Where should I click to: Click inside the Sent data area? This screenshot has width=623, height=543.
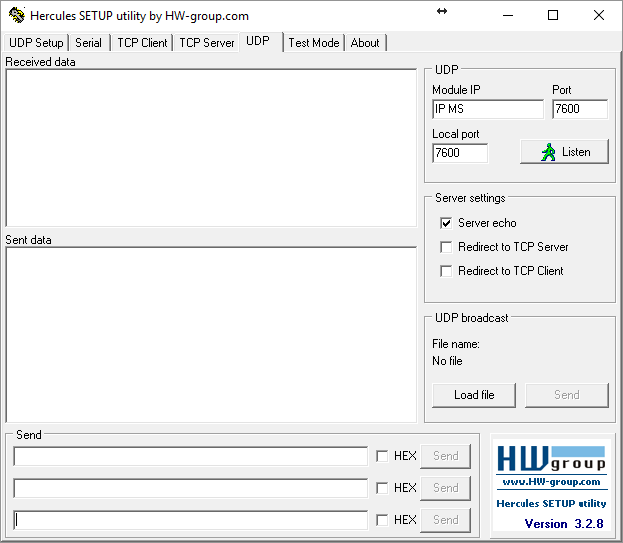(x=211, y=335)
